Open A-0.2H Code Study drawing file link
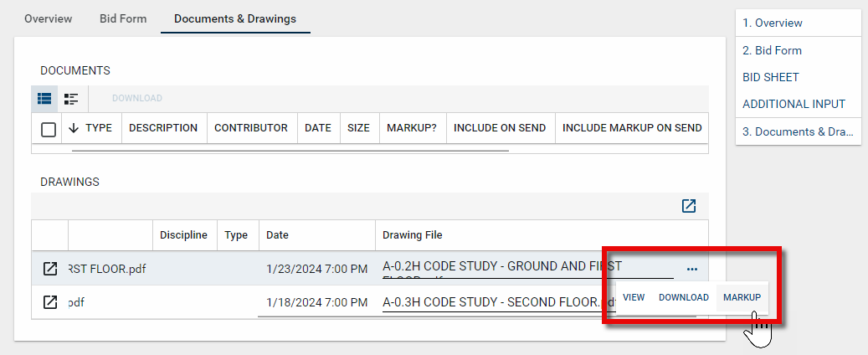 pyautogui.click(x=502, y=267)
